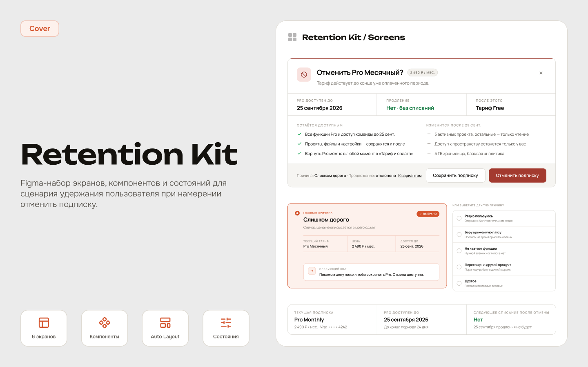Image resolution: width=588 pixels, height=367 pixels.
Task: Click the checkmark beside Все функции Pro
Action: [299, 134]
